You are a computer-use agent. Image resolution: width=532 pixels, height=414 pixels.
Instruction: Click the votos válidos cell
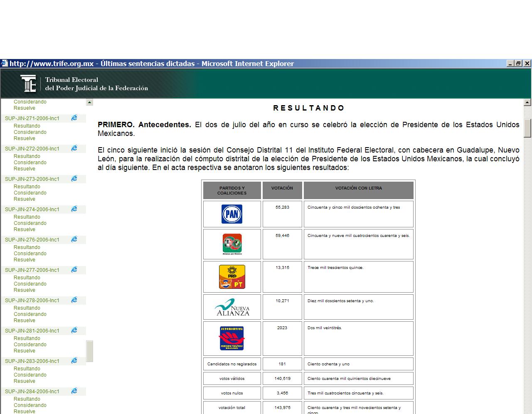(232, 379)
